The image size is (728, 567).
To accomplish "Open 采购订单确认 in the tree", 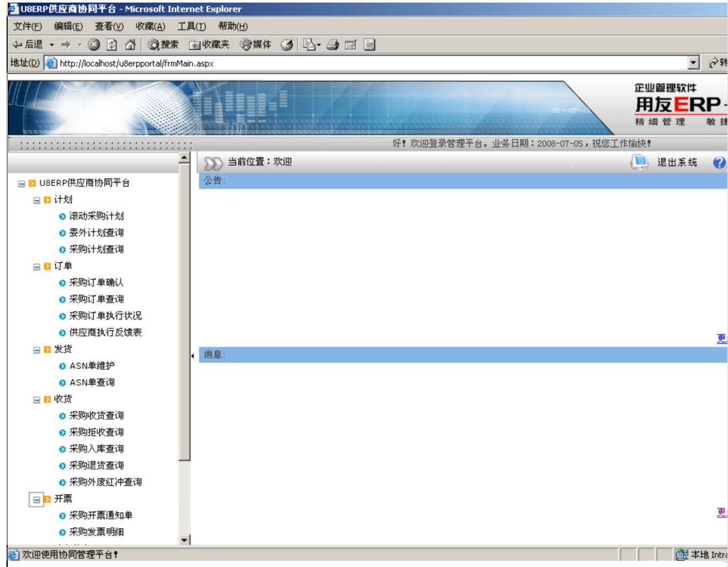I will pyautogui.click(x=96, y=283).
